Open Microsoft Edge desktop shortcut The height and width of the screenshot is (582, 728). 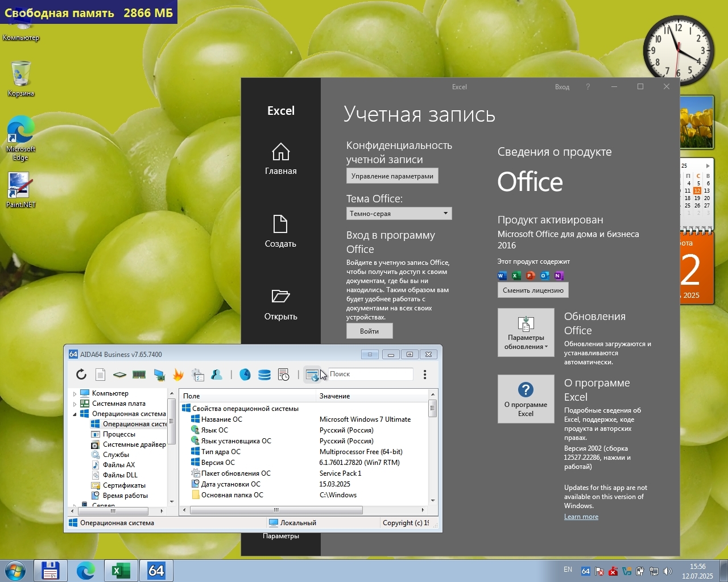20,138
